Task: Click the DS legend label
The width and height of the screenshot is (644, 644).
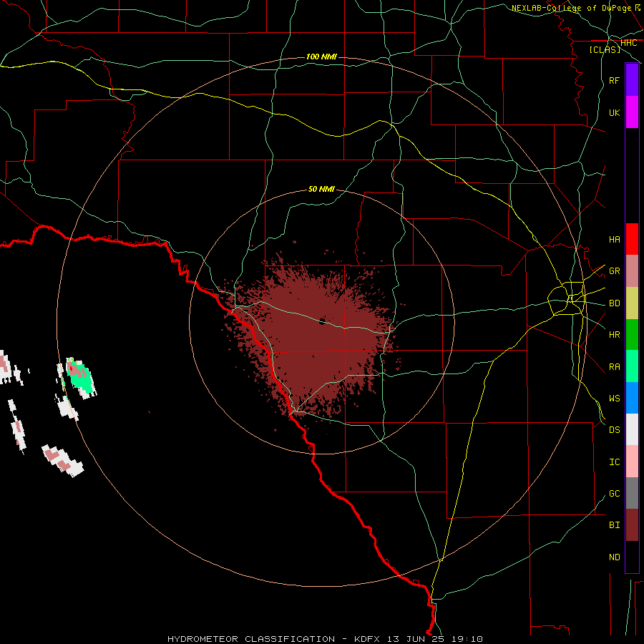Action: (614, 430)
